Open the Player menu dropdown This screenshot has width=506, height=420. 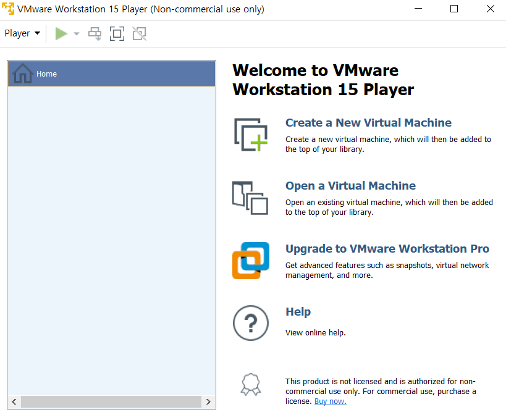coord(22,33)
